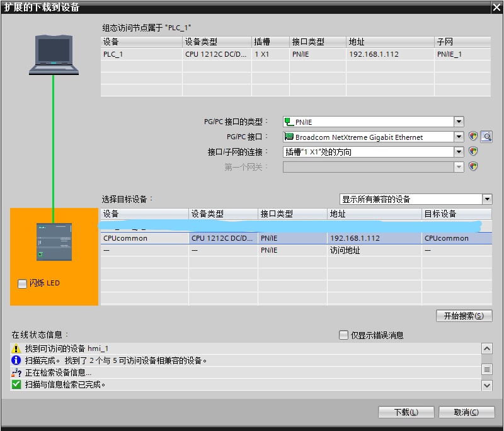504x431 pixels.
Task: Click the shield icon next to subnet connection
Action: click(x=473, y=152)
